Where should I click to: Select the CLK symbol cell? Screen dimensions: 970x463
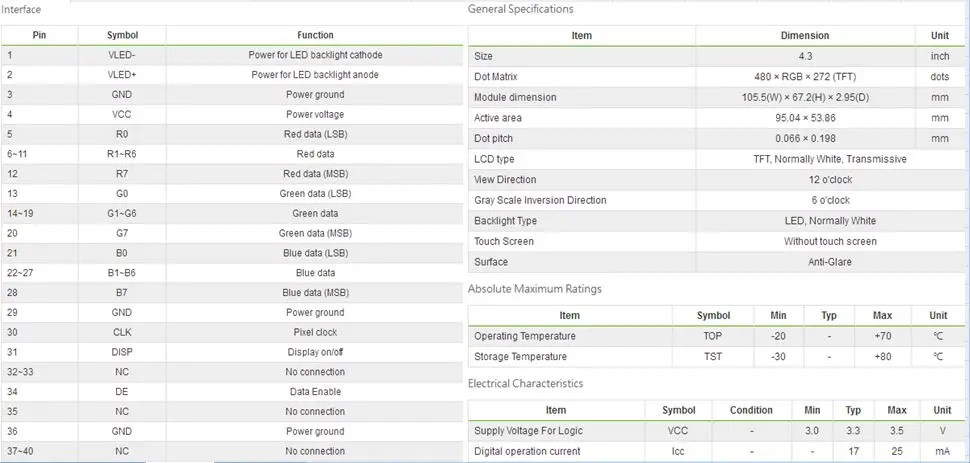pos(122,332)
